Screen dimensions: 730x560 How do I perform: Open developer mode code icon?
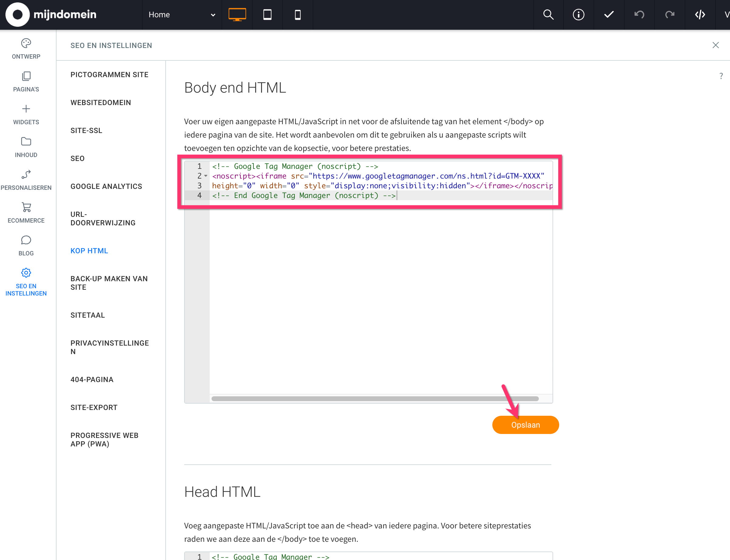coord(700,15)
